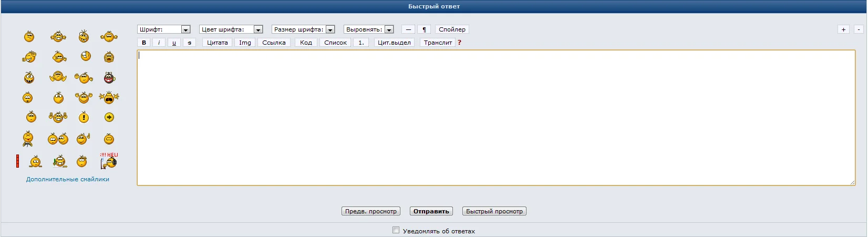Apply strikethrough formatting button
The width and height of the screenshot is (868, 237).
click(x=190, y=43)
